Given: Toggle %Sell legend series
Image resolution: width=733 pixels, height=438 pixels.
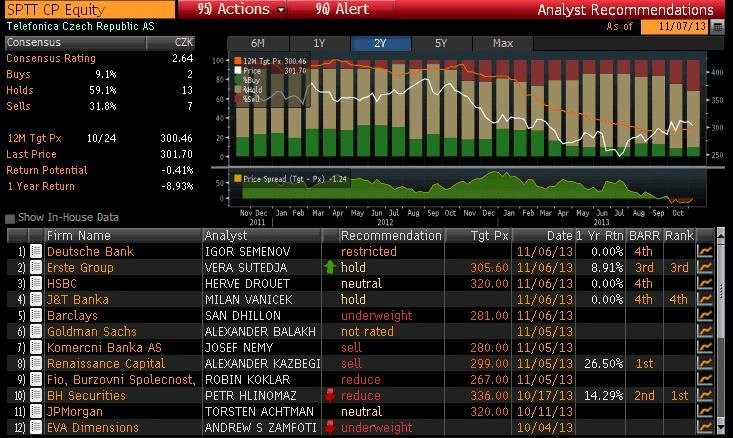Looking at the screenshot, I should point(238,99).
